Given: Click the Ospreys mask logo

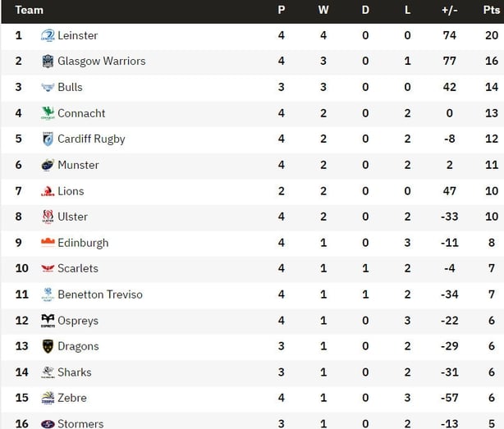Looking at the screenshot, I should (48, 321).
